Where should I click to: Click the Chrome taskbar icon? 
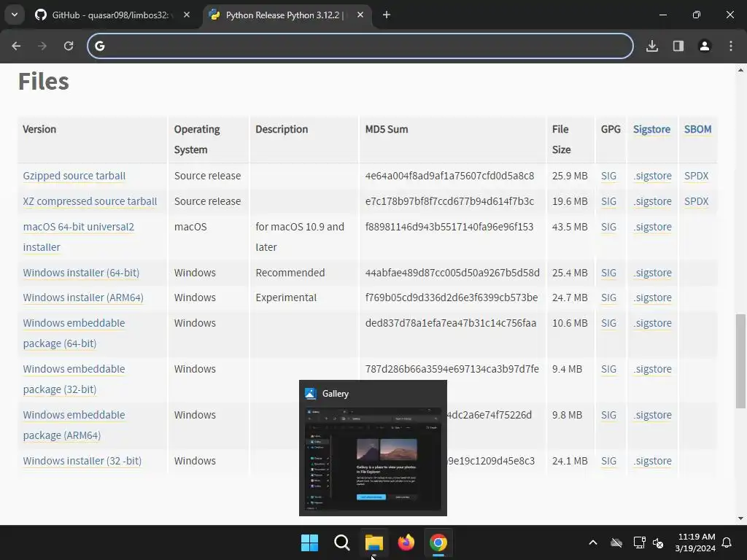[x=438, y=542]
